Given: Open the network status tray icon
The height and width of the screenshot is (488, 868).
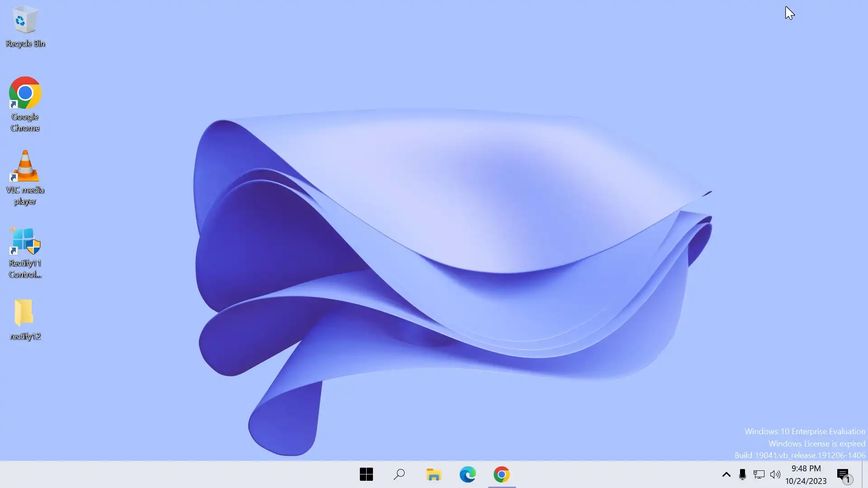Looking at the screenshot, I should [759, 474].
